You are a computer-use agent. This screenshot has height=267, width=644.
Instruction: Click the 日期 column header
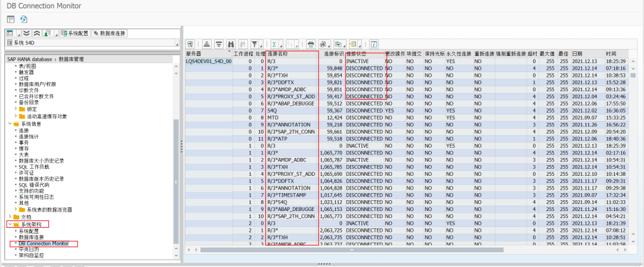pyautogui.click(x=587, y=54)
